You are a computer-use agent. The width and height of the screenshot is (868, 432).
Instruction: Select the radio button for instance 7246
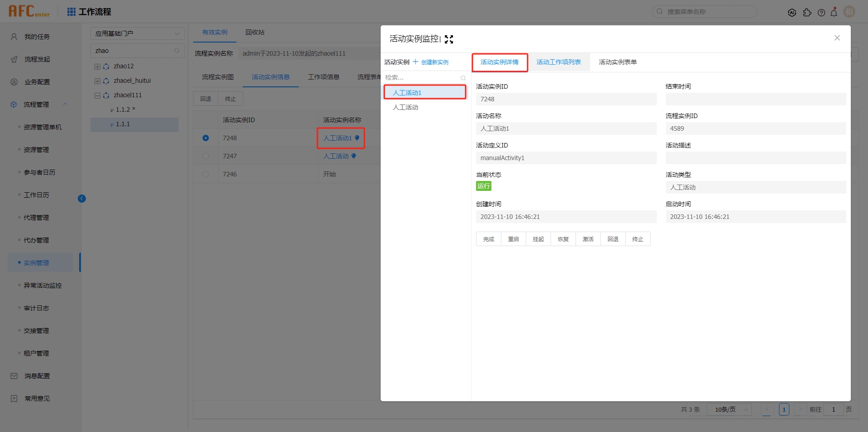click(206, 174)
